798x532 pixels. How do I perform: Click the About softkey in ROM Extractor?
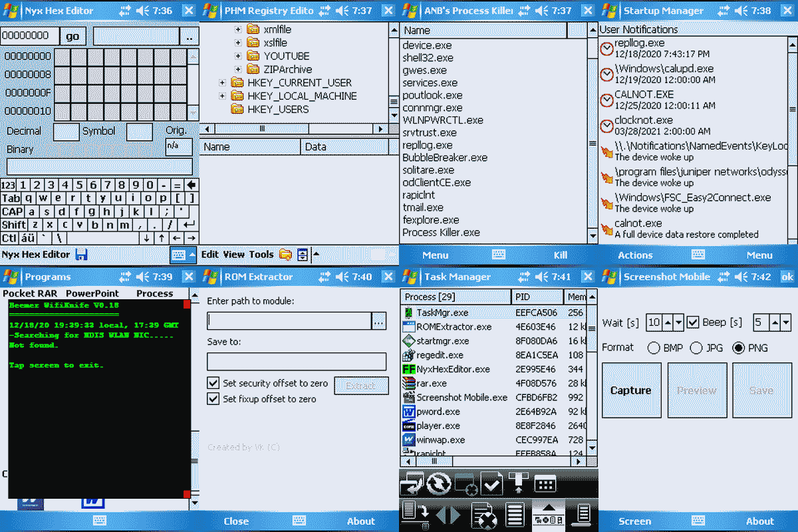coord(361,521)
